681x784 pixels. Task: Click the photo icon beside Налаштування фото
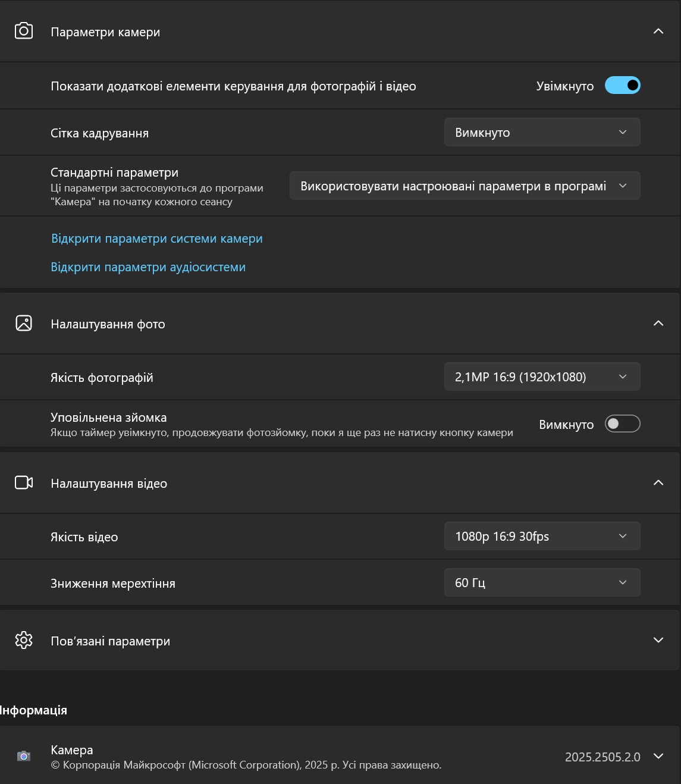tap(24, 323)
